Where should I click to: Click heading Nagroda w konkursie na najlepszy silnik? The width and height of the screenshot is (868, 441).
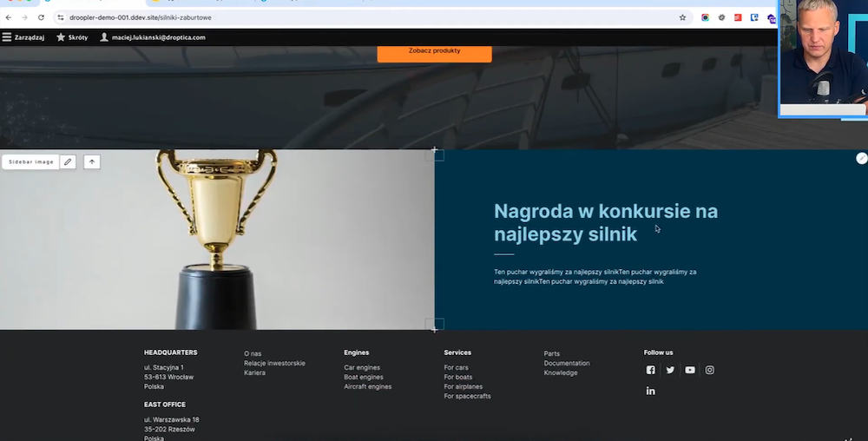pos(606,222)
